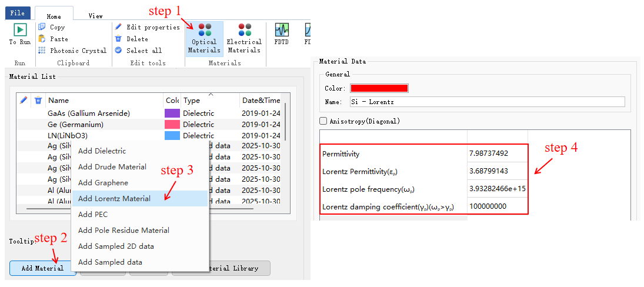
Task: Click the sort arrow above Type column
Action: [x=211, y=95]
